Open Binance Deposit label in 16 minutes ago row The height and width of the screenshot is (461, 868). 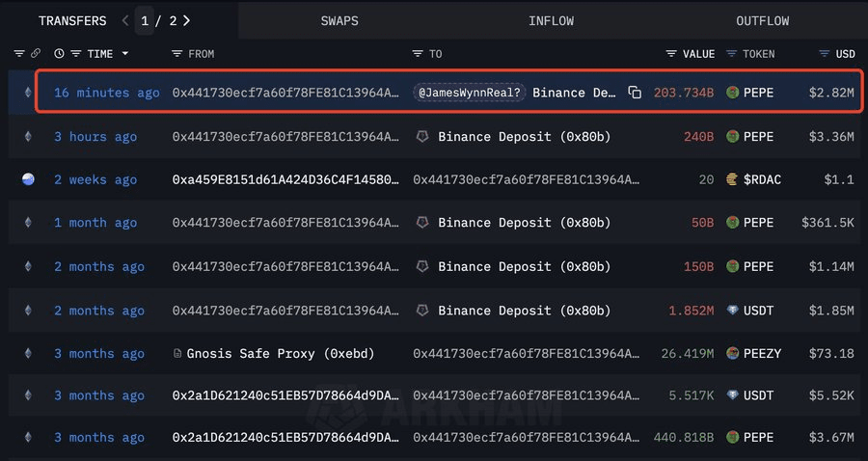pos(574,93)
